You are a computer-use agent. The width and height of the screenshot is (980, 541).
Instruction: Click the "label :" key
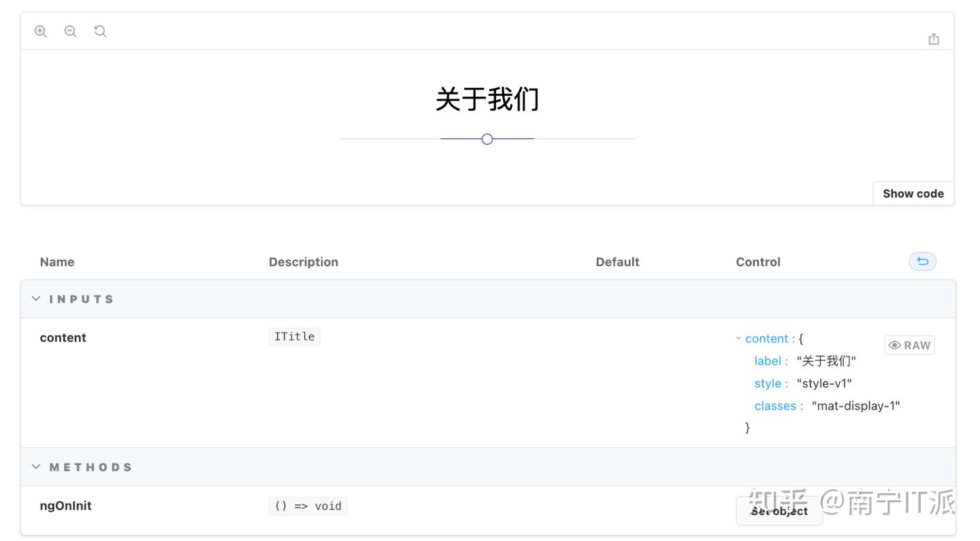pyautogui.click(x=771, y=361)
